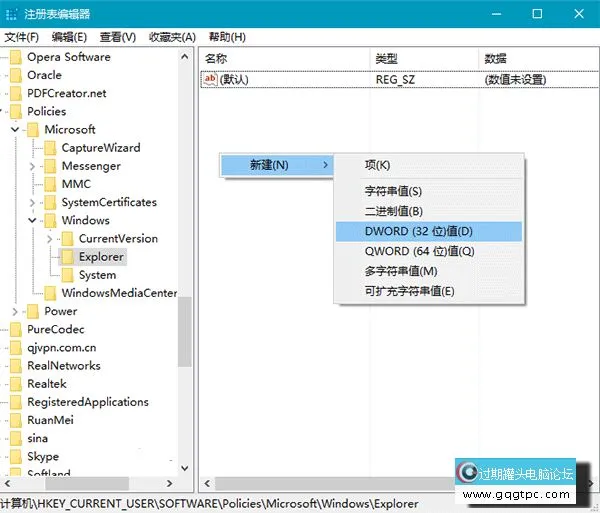Click the (数值未设置) data cell

pyautogui.click(x=515, y=80)
